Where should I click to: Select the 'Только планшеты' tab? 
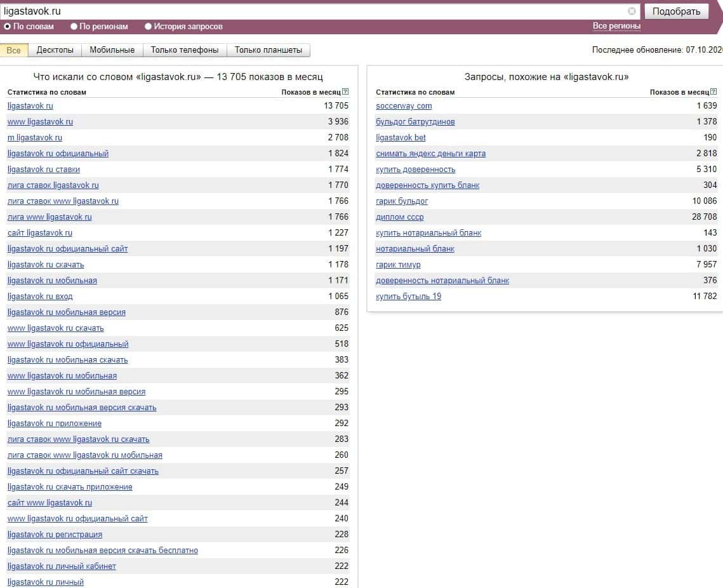click(x=269, y=50)
